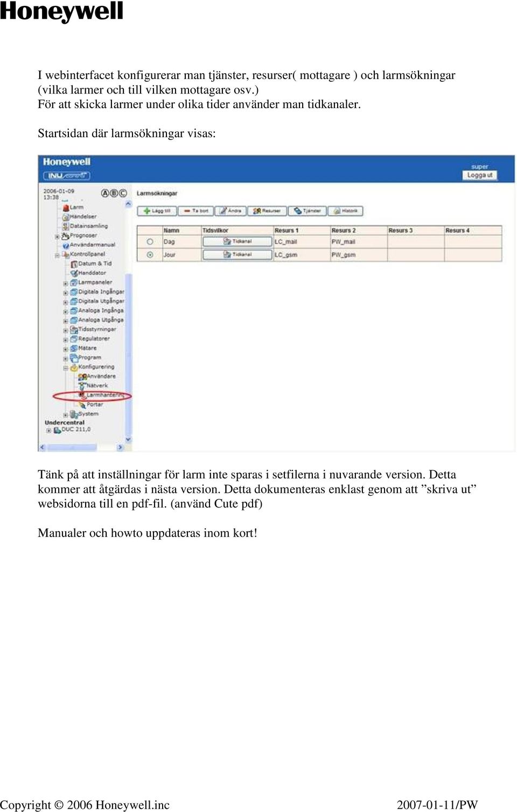The image size is (517, 812).
Task: Click the Analoga Ingångar icon
Action: 74,310
